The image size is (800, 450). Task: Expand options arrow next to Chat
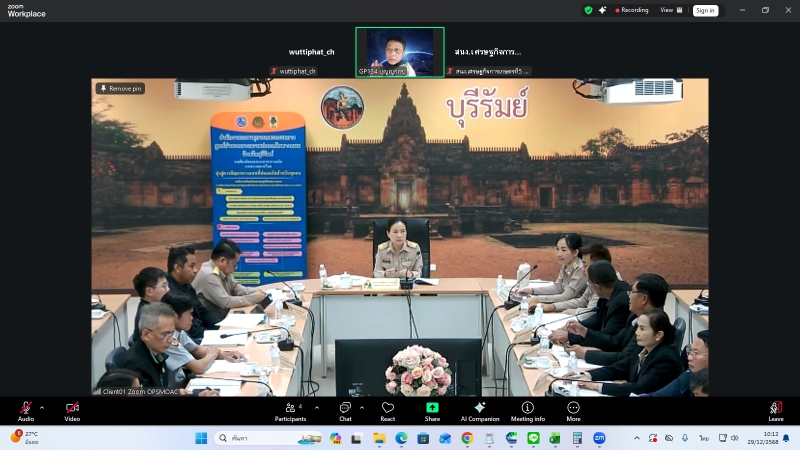[x=362, y=408]
